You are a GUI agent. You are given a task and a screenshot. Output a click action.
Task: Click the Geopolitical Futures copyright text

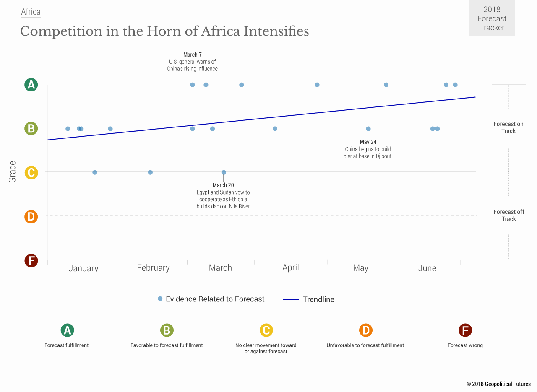coord(498,384)
